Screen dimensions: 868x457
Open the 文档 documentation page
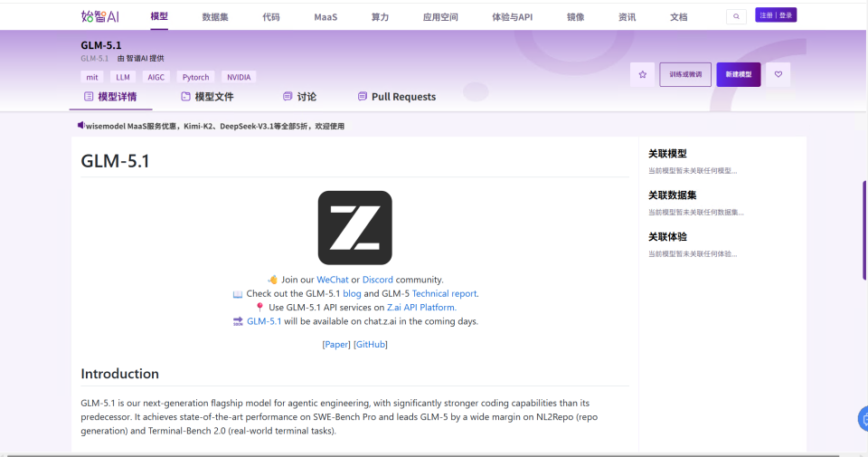point(679,17)
